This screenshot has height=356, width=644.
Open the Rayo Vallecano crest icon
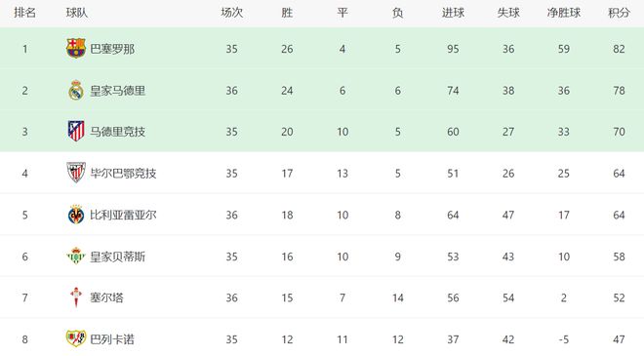point(76,338)
